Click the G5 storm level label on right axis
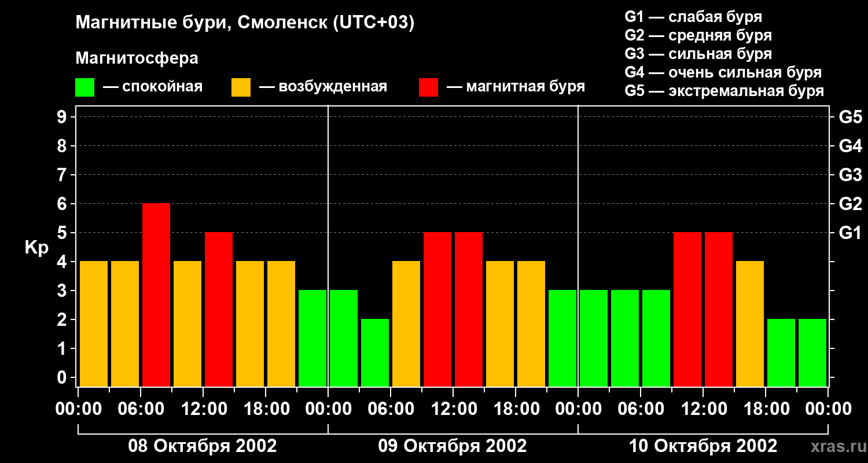 click(850, 117)
